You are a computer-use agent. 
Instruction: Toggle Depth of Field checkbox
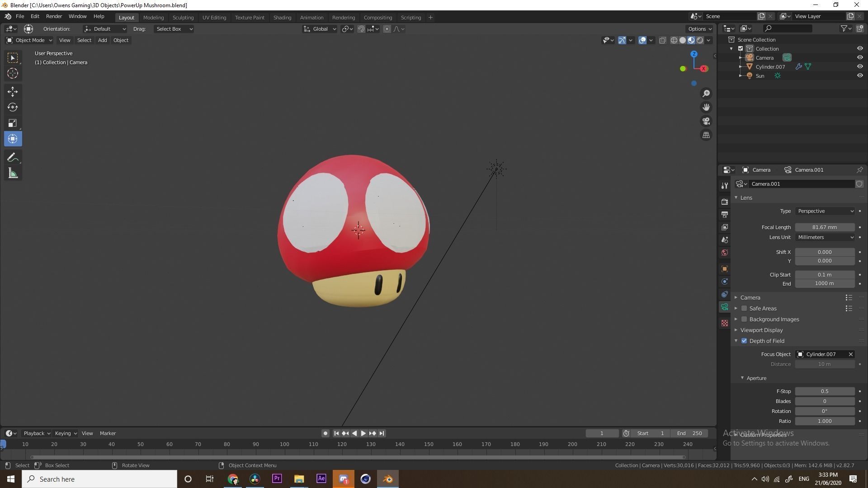(744, 341)
